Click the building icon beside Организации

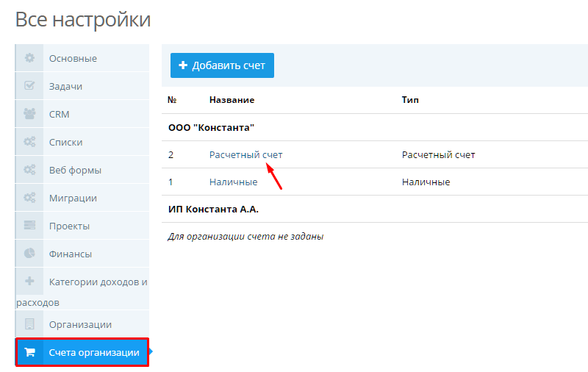coord(29,324)
